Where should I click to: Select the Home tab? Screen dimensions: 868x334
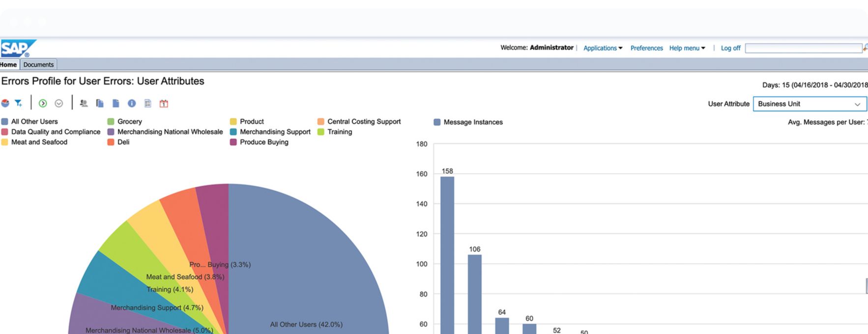pyautogui.click(x=8, y=64)
